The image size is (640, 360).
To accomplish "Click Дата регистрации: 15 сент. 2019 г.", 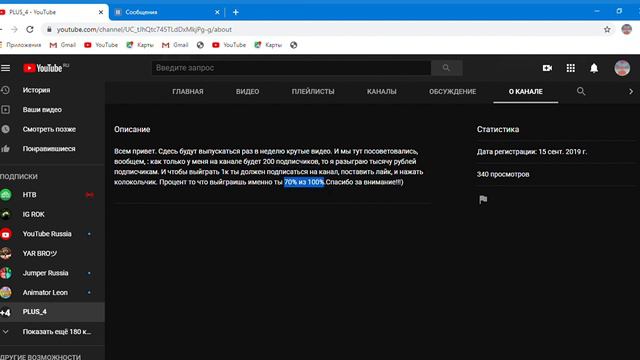I will pos(532,152).
